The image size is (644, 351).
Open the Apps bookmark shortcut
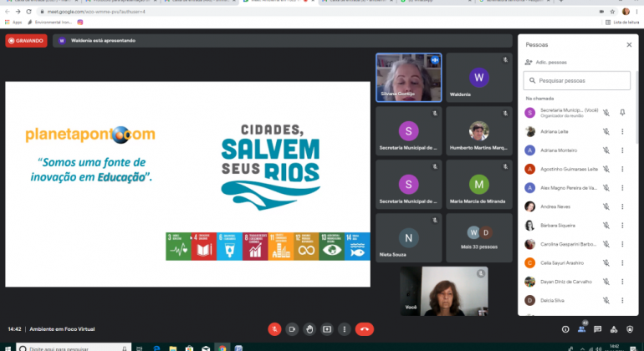coord(13,23)
